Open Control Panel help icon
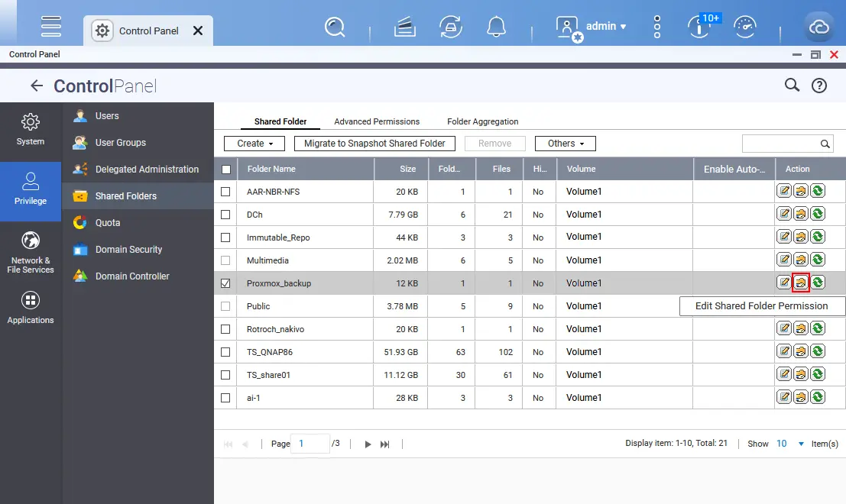This screenshot has width=846, height=504. (x=819, y=86)
